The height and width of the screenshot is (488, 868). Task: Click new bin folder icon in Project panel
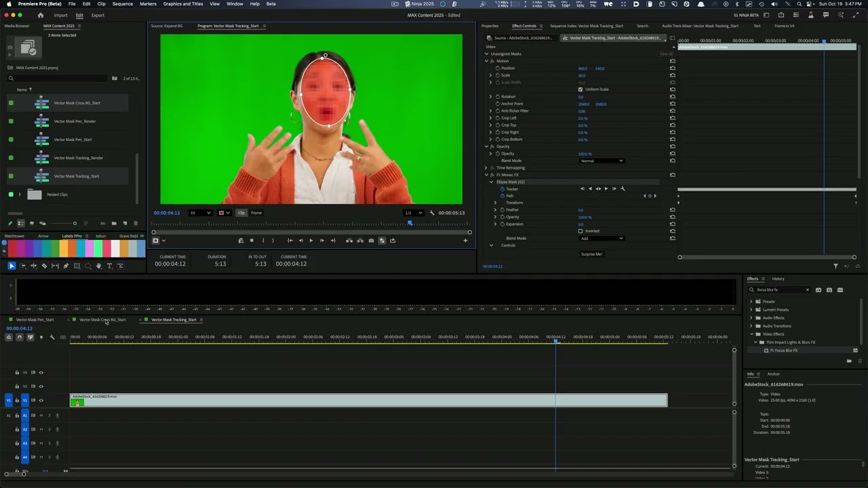click(x=114, y=223)
